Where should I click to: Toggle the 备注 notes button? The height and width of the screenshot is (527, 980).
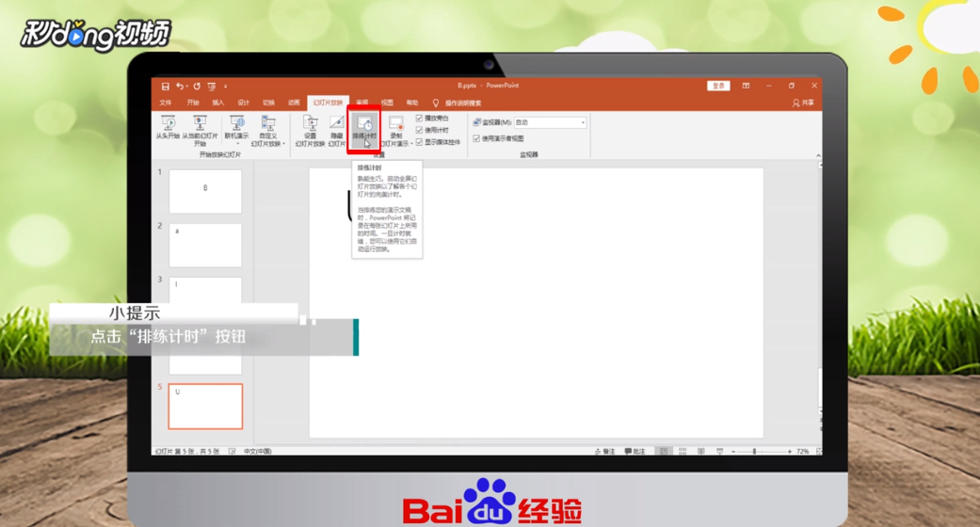pos(604,451)
